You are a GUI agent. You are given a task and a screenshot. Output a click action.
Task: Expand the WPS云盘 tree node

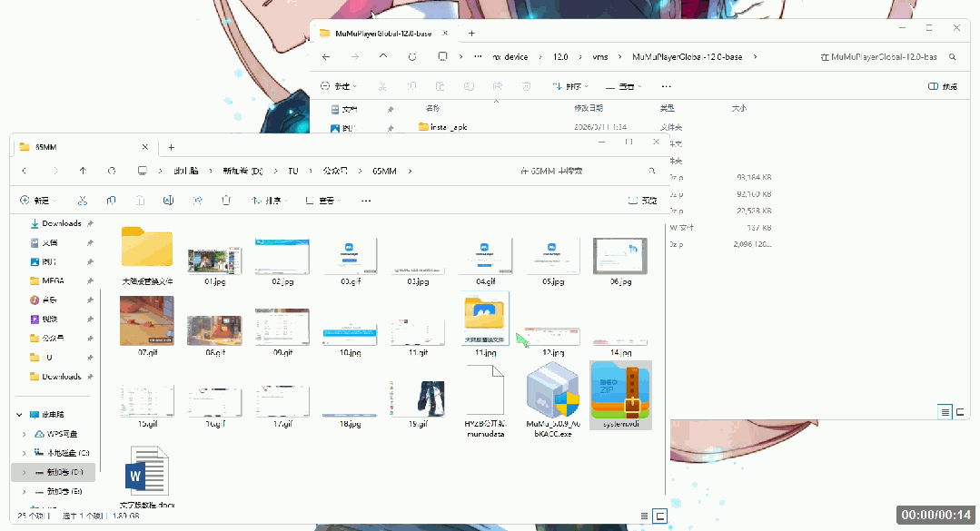pos(25,434)
